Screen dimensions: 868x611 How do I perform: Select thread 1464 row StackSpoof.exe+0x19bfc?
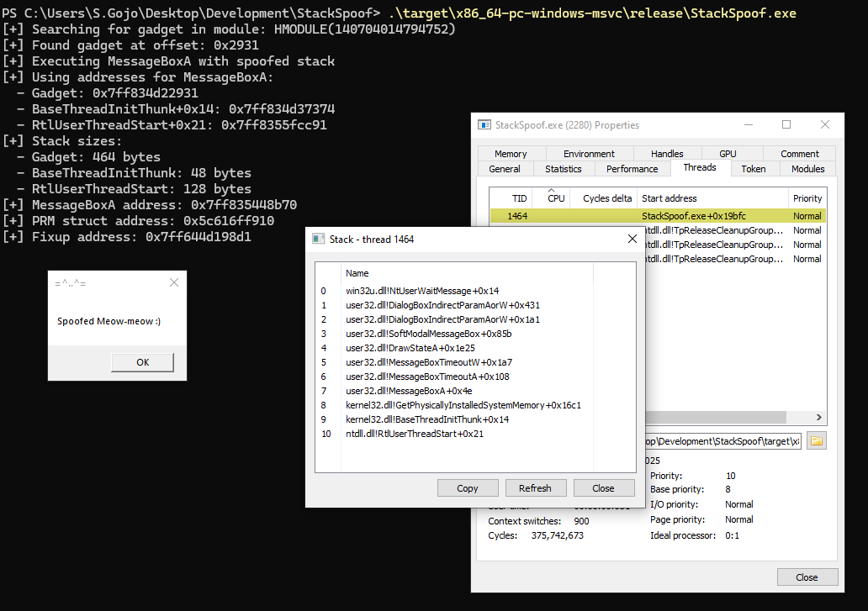click(658, 216)
